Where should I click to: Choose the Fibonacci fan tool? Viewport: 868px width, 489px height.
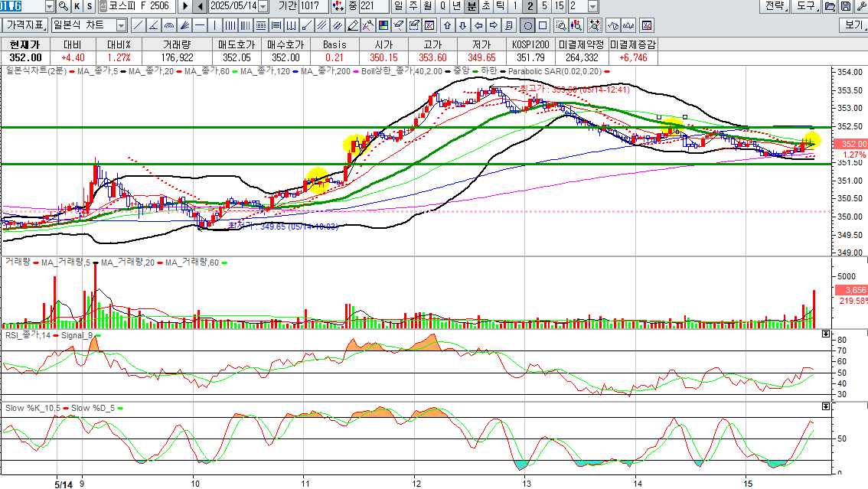[x=185, y=25]
